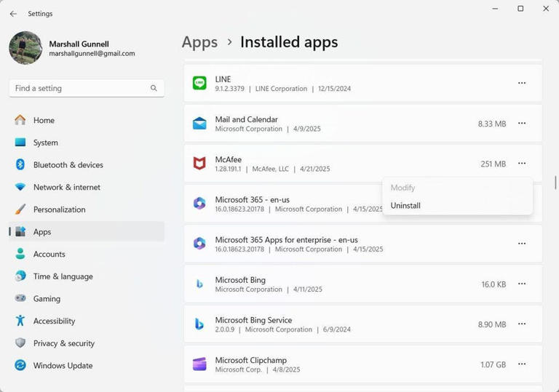Click the Mail and Calendar envelope icon

pos(199,124)
